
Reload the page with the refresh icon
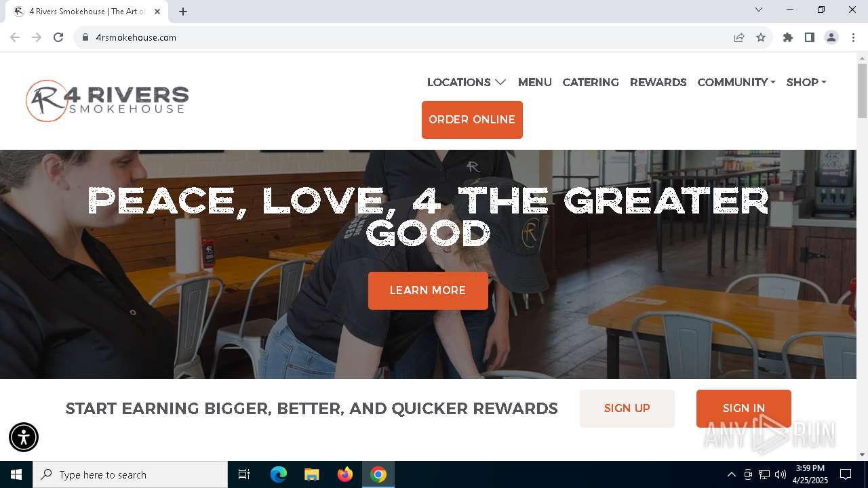click(x=58, y=37)
